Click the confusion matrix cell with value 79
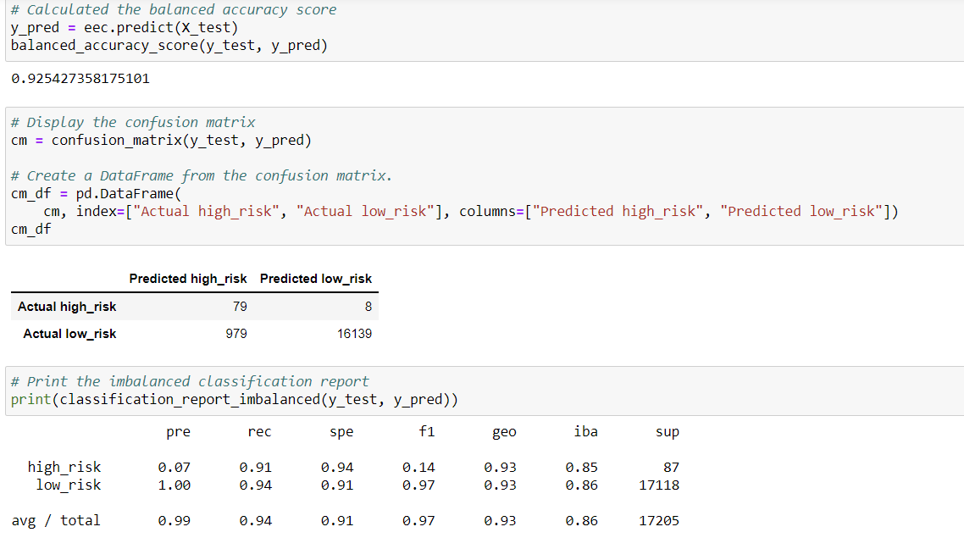This screenshot has width=964, height=560. coord(240,307)
